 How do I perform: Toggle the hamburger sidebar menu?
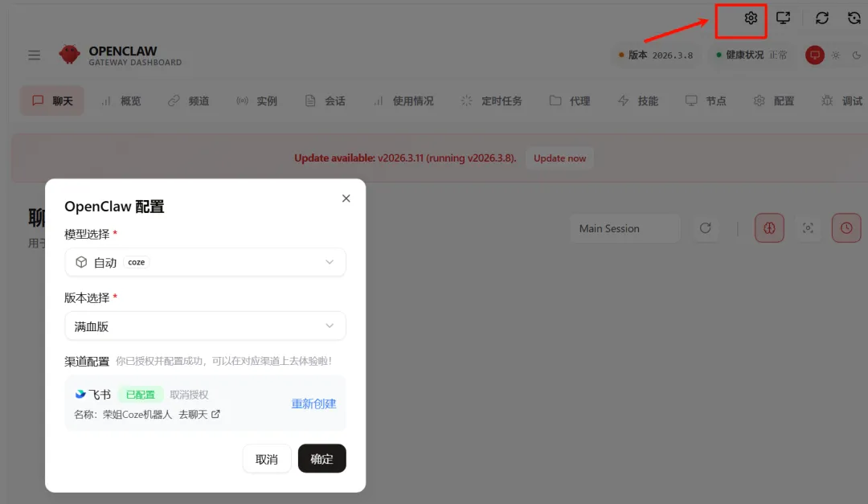coord(35,55)
